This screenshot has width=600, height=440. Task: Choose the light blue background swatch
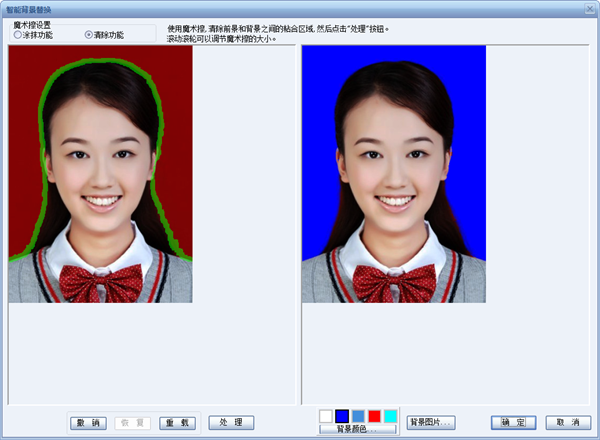tap(358, 416)
